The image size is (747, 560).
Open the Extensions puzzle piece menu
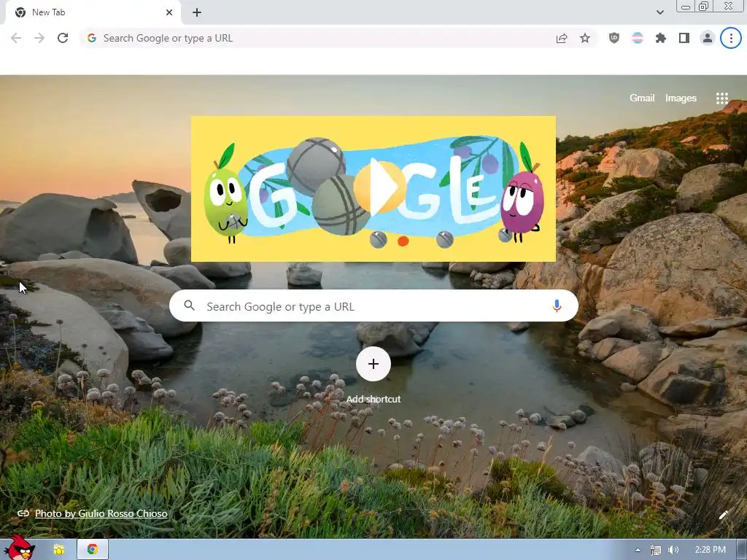tap(661, 38)
